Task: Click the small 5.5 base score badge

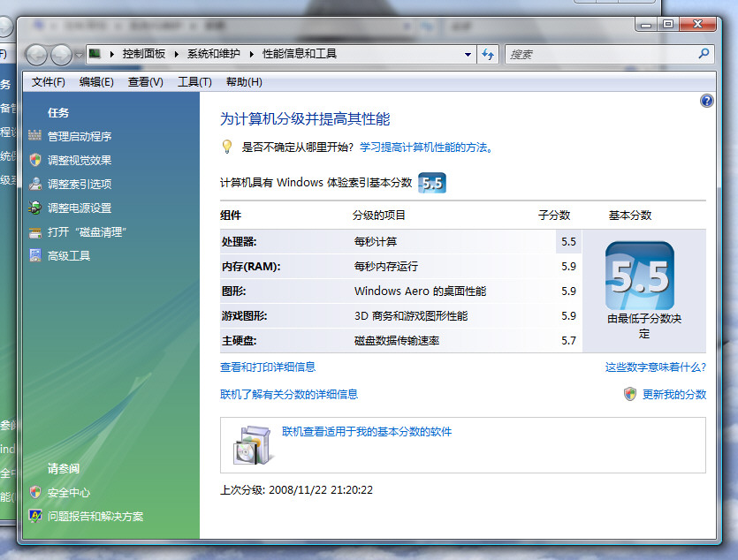Action: [x=432, y=183]
